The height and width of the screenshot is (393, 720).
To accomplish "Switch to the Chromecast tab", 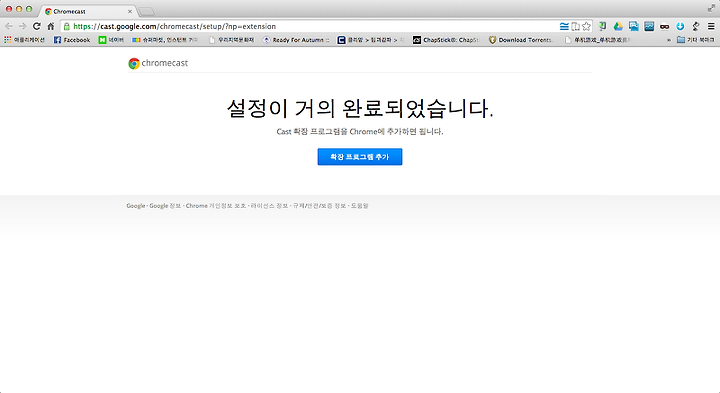I will tap(87, 11).
